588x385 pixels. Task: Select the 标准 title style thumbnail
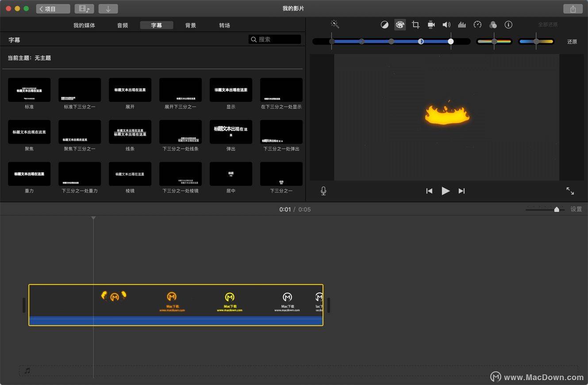pyautogui.click(x=29, y=90)
